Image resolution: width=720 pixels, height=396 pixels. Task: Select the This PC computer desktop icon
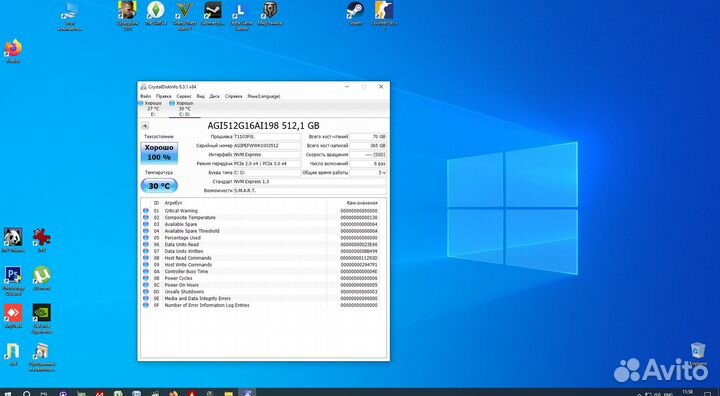70,17
